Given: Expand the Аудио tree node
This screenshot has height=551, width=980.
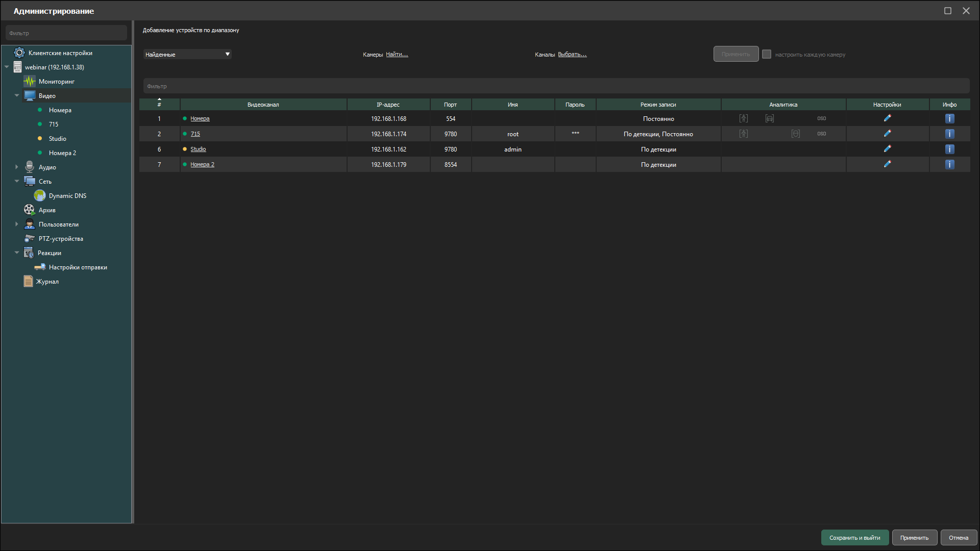Looking at the screenshot, I should (x=17, y=167).
